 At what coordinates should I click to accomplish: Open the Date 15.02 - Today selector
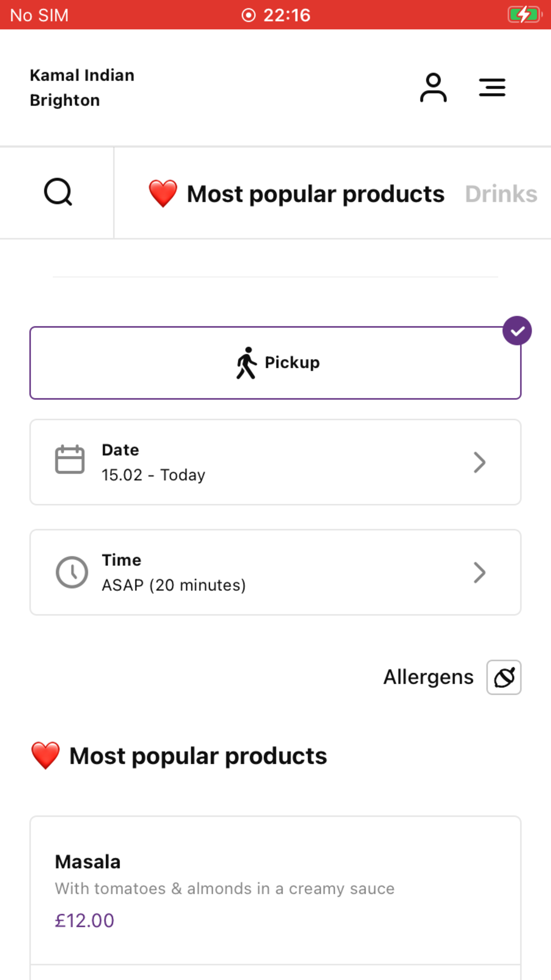point(275,462)
